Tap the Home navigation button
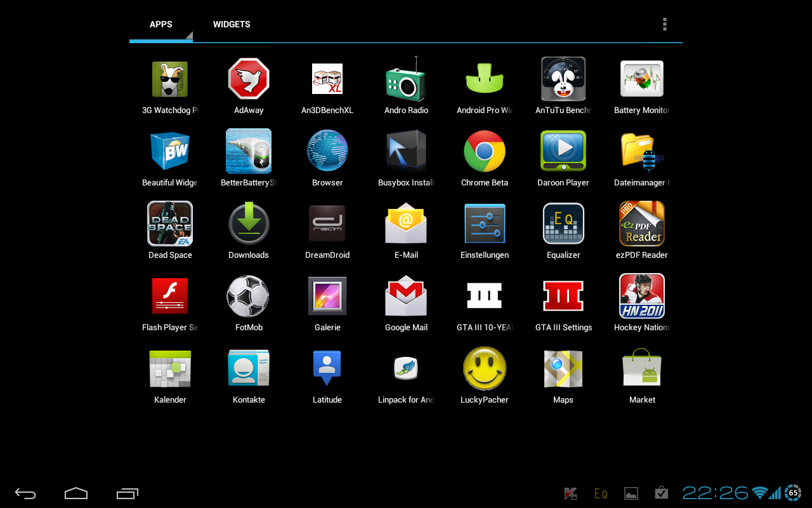Screen dimensions: 812x508 point(76,493)
